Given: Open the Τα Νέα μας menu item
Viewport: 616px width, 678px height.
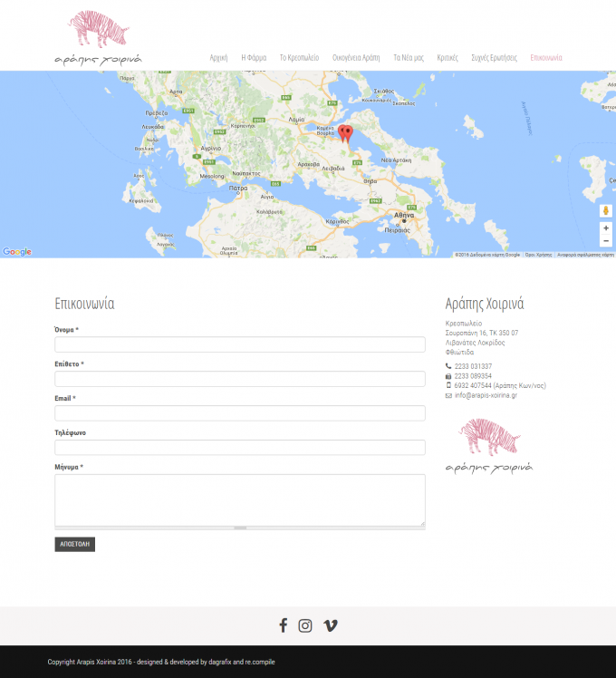Looking at the screenshot, I should coord(408,57).
